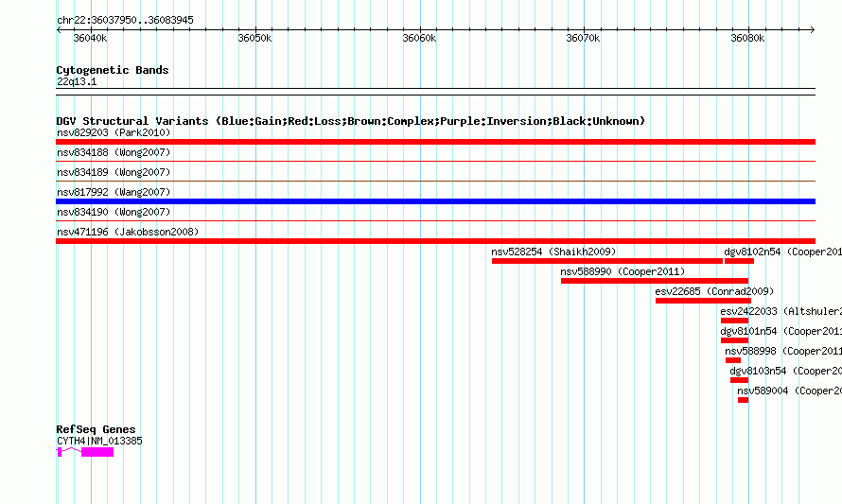Click the 36070k ruler tick label
This screenshot has width=842, height=504.
pos(583,38)
